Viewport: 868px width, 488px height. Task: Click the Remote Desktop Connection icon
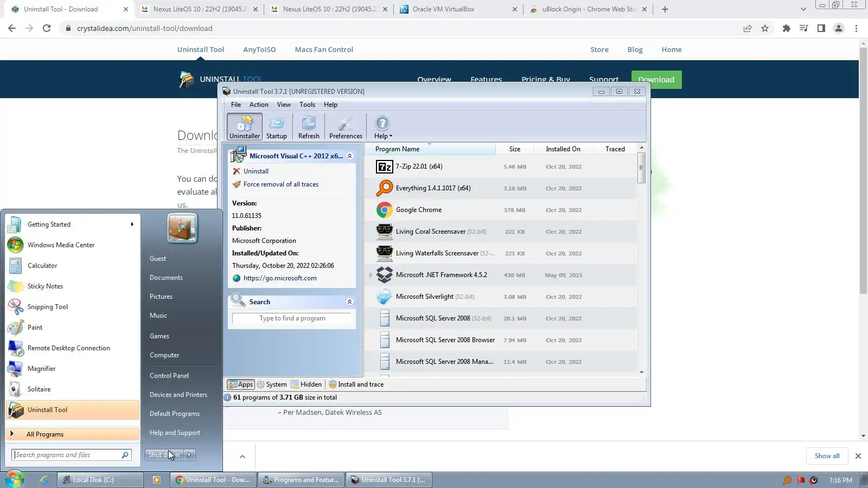pyautogui.click(x=15, y=348)
